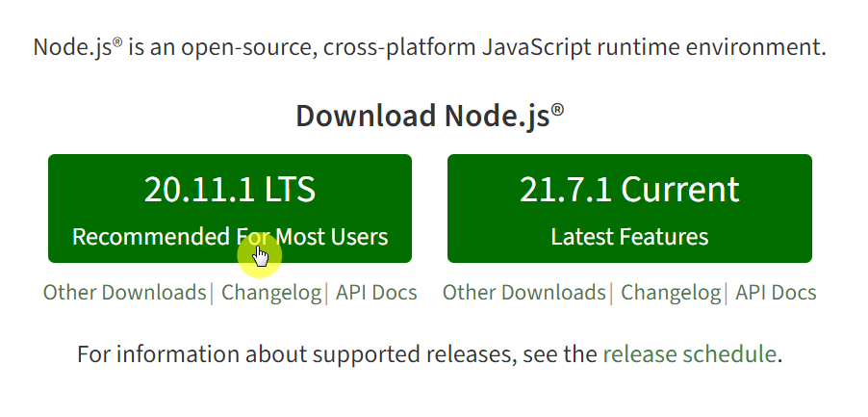Open API Docs under the Current button
The image size is (868, 417).
pos(776,293)
